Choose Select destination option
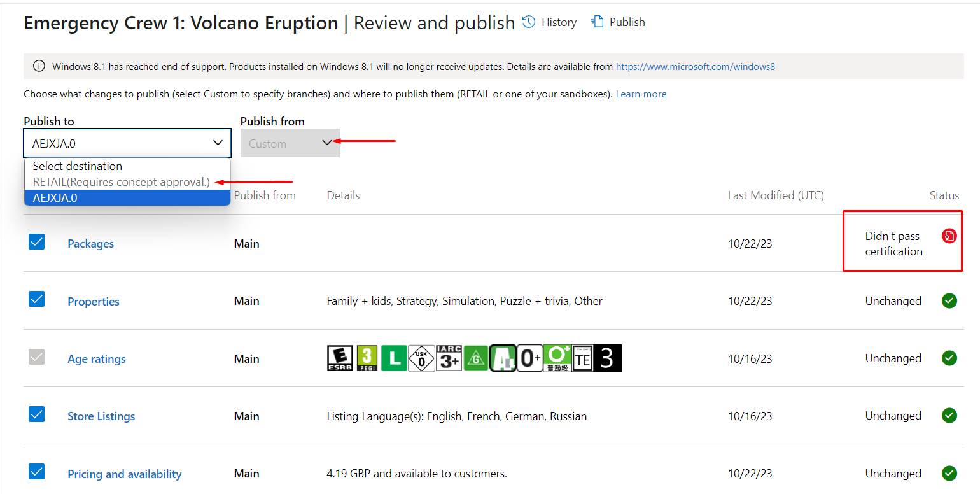Image resolution: width=980 pixels, height=494 pixels. [x=127, y=166]
